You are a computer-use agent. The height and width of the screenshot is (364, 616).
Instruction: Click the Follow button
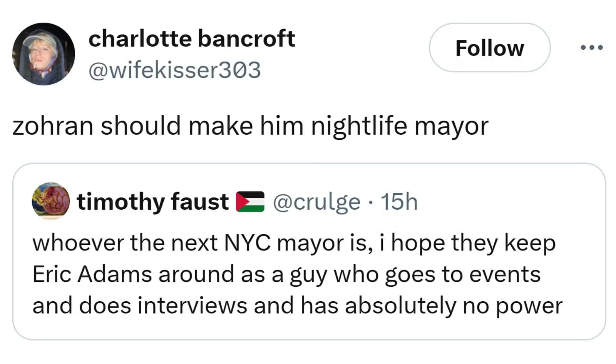point(489,48)
